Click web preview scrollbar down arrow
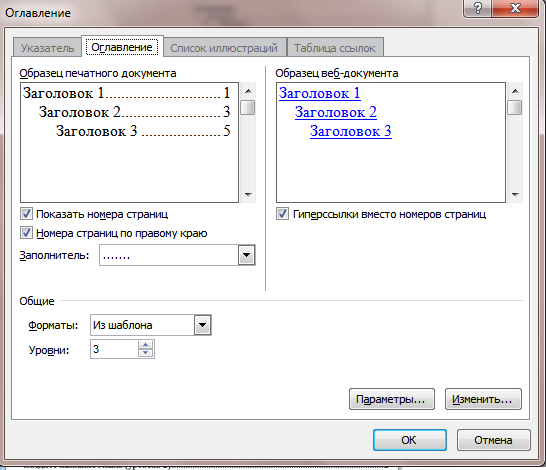Image resolution: width=546 pixels, height=470 pixels. pos(515,194)
